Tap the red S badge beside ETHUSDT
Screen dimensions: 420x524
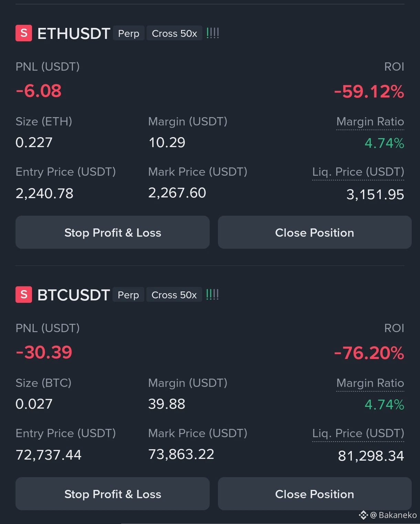pyautogui.click(x=24, y=33)
